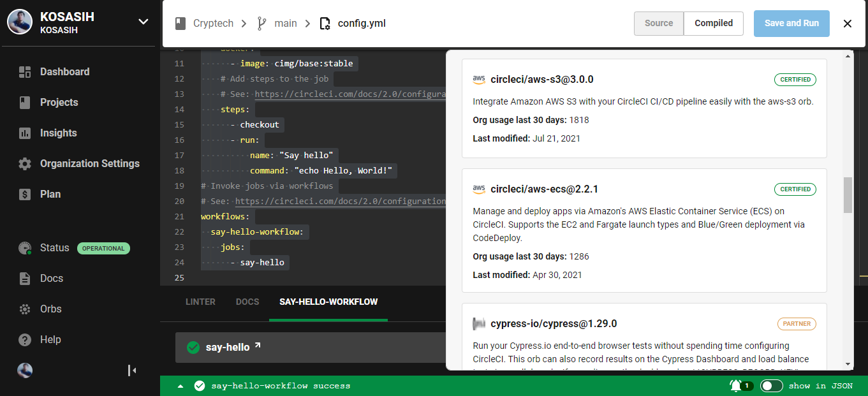The width and height of the screenshot is (868, 396).
Task: Open the circleci/aws-ecs@2.2.1 orb title
Action: click(x=544, y=189)
